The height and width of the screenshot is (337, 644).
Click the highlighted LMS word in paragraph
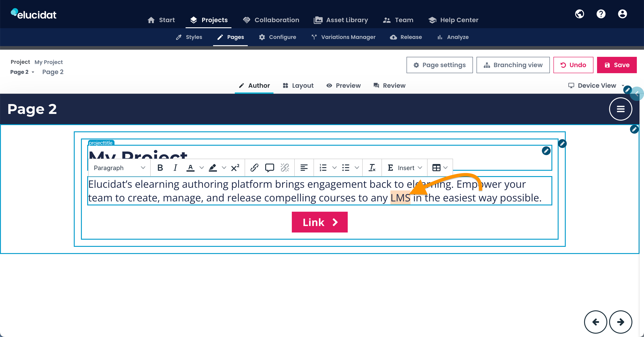400,198
